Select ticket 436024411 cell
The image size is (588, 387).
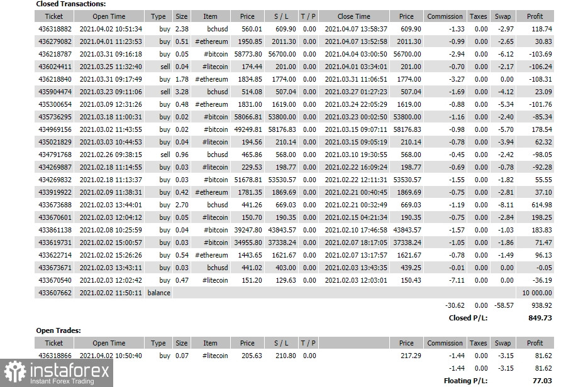click(55, 67)
